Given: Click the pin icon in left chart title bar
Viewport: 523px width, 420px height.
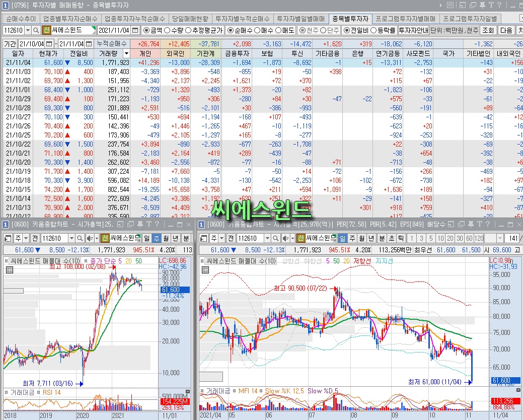Looking at the screenshot, I should tap(140, 224).
